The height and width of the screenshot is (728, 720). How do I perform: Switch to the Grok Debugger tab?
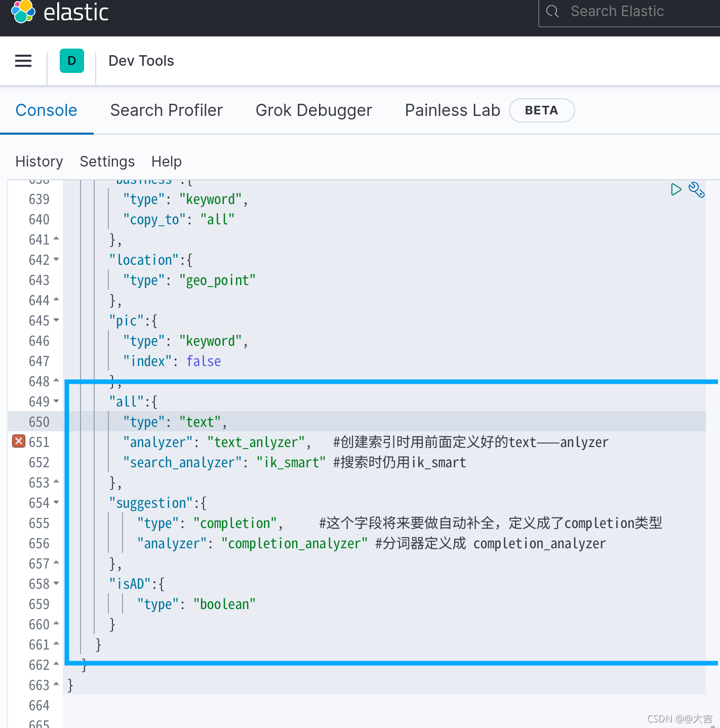click(314, 110)
